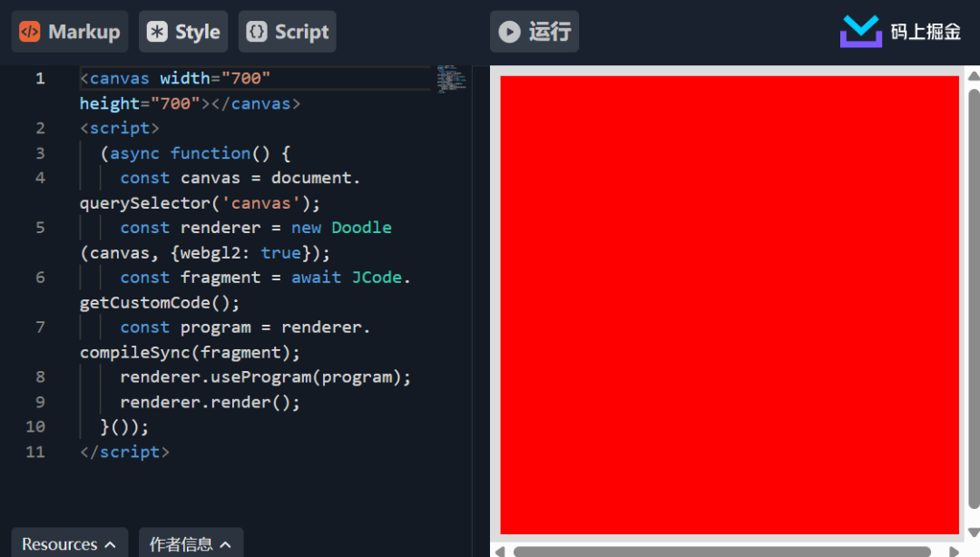Click 'compileSync(fragment);' in the editor
The height and width of the screenshot is (557, 980).
(190, 353)
